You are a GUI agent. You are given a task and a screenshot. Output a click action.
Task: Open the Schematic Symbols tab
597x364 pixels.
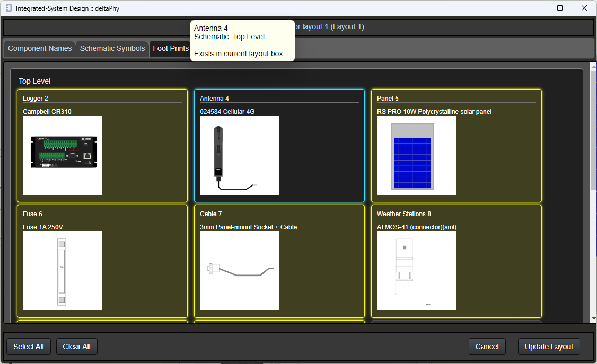click(112, 49)
